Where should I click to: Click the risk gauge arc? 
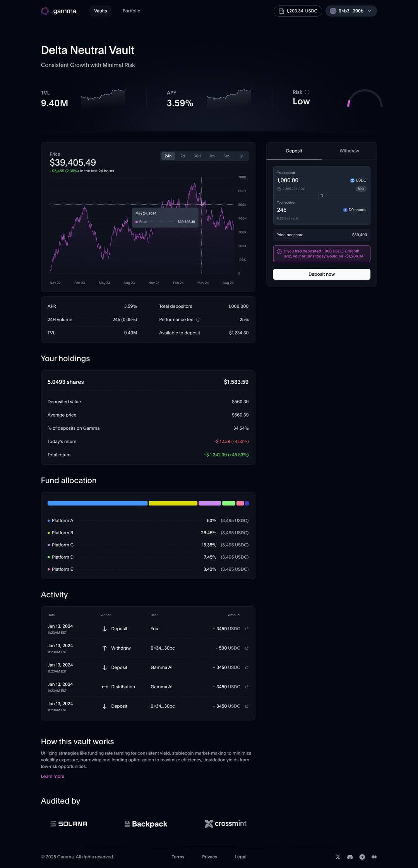(365, 98)
